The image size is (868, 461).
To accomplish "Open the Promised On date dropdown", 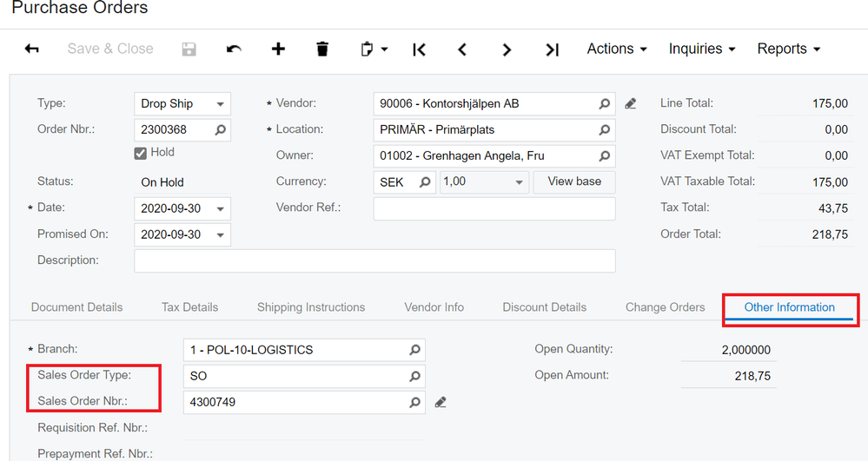I will [x=221, y=234].
